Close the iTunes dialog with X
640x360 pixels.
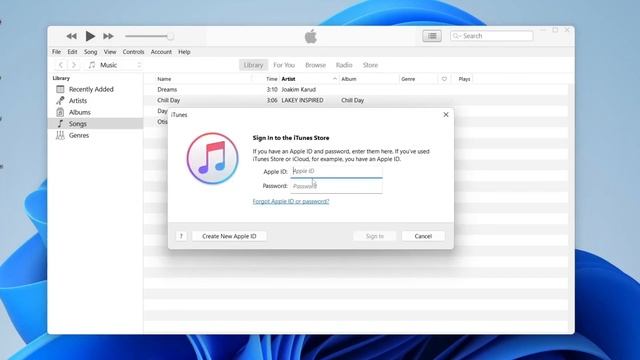coord(446,115)
